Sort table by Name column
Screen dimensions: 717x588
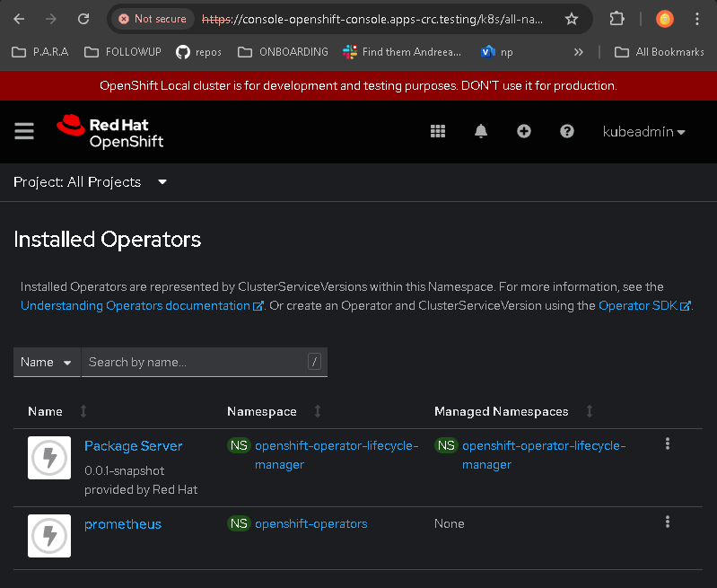[83, 411]
